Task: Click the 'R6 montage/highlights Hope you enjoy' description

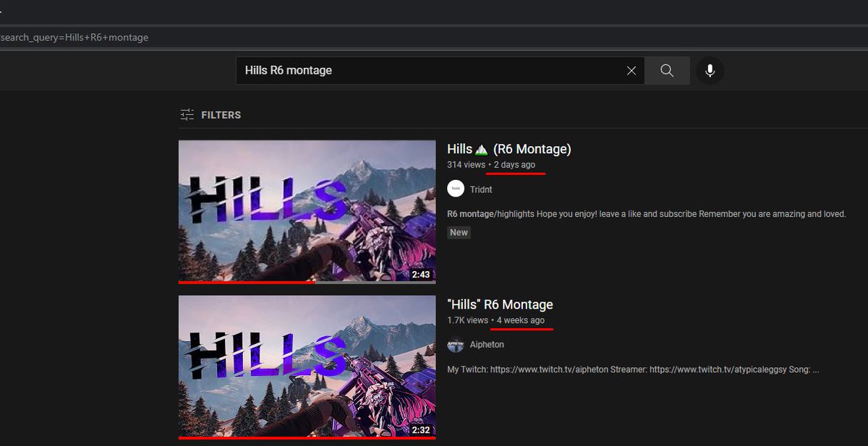Action: coord(647,215)
